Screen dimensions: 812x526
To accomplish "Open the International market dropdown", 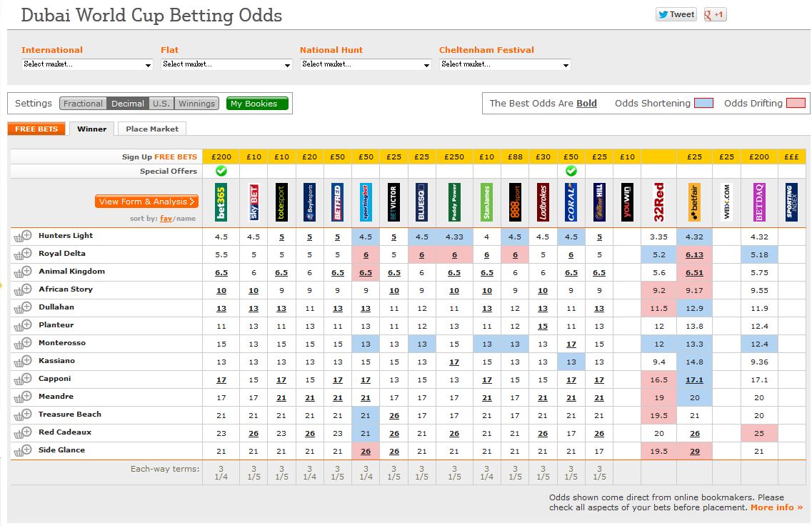I will coord(87,64).
